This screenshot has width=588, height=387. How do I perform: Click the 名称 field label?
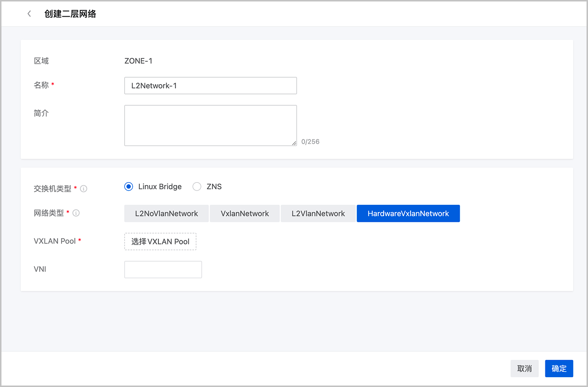pyautogui.click(x=41, y=85)
